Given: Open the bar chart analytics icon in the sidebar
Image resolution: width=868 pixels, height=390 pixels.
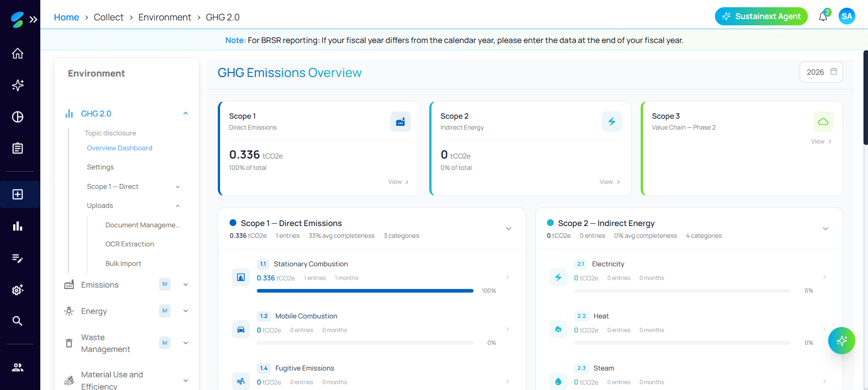Looking at the screenshot, I should point(18,226).
